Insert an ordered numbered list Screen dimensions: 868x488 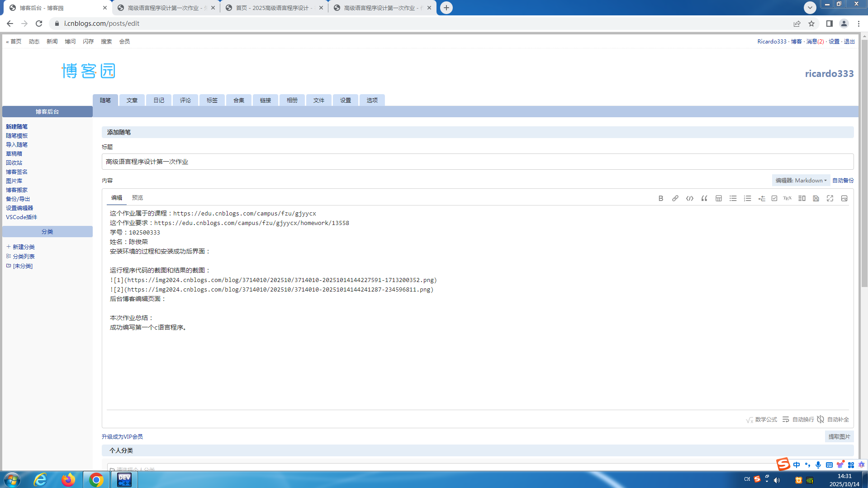748,198
